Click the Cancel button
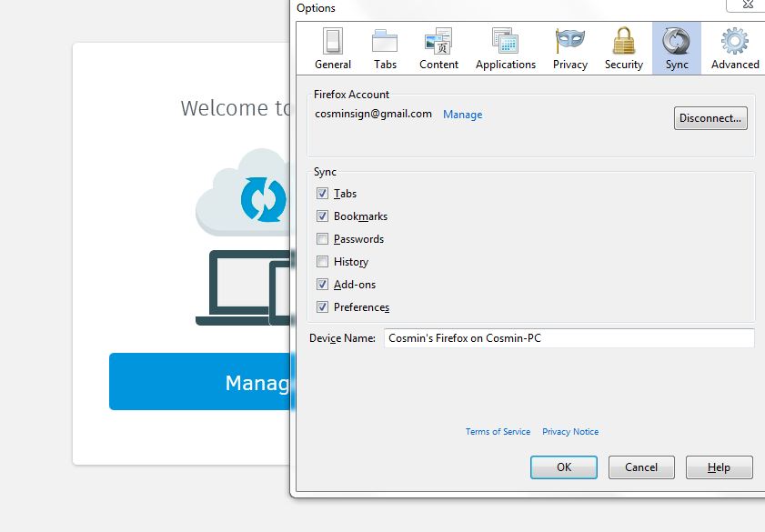Screen dimensions: 765x532 (x=641, y=467)
